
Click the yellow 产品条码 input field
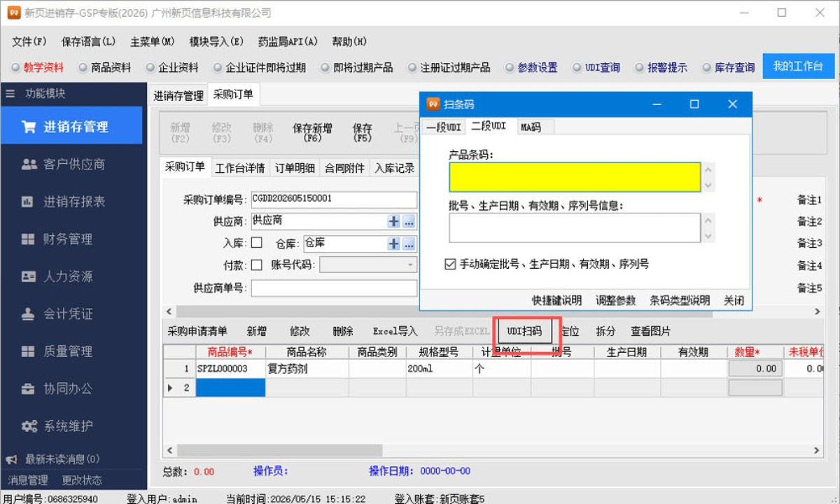575,177
